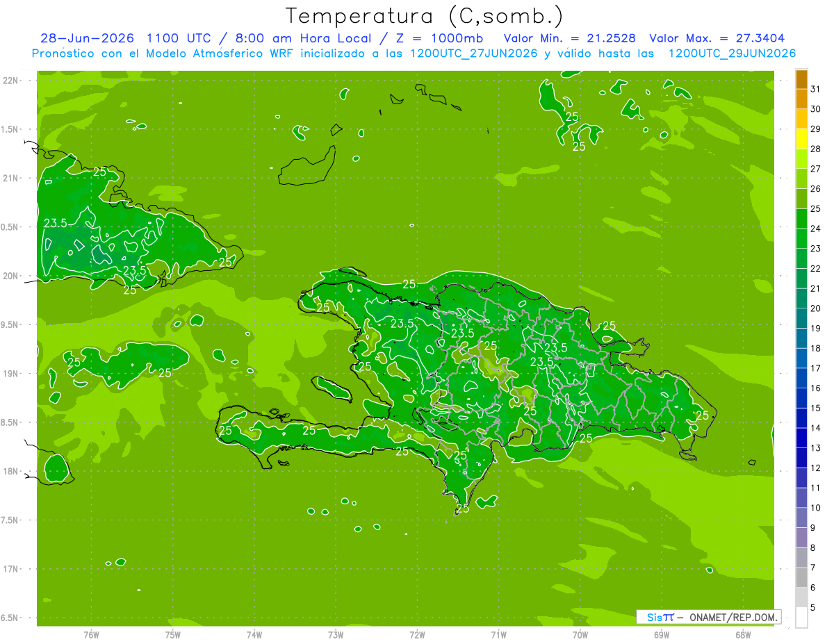The image size is (834, 644).
Task: Click the "74W" longitude axis label
Action: 254,634
